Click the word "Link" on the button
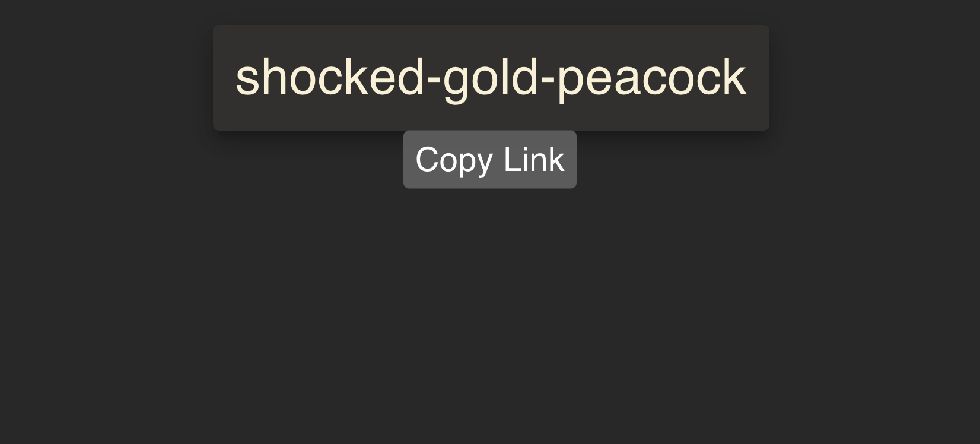980x444 pixels. 534,159
